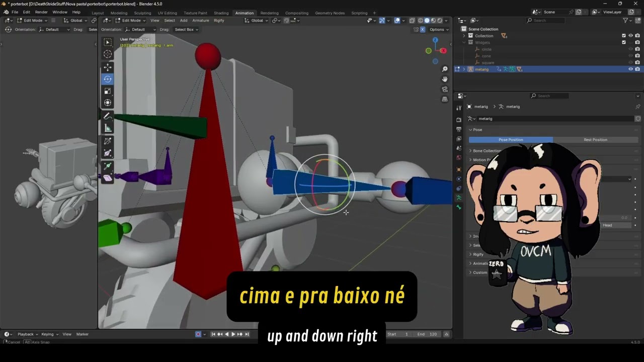Click the pin icon in properties header
Image resolution: width=644 pixels, height=362 pixels.
click(637, 107)
